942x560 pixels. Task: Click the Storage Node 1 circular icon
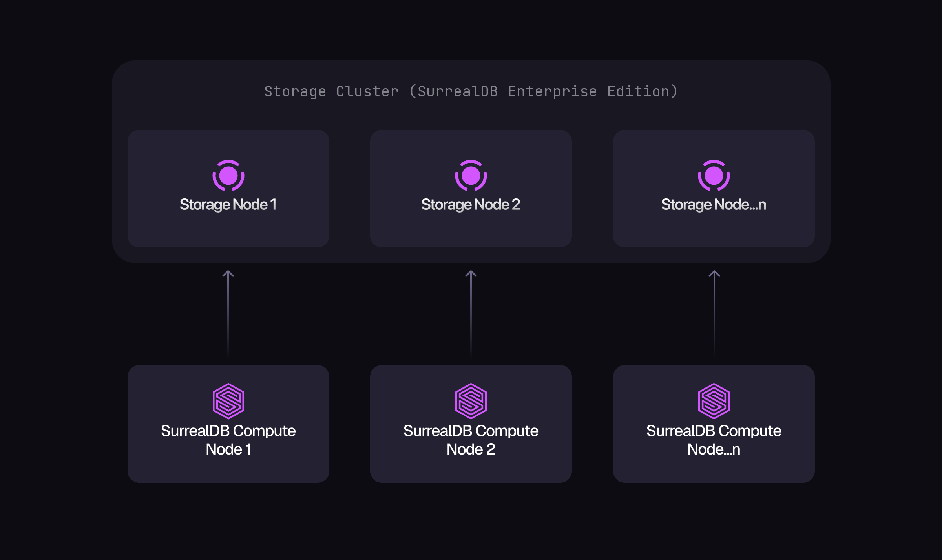tap(228, 175)
